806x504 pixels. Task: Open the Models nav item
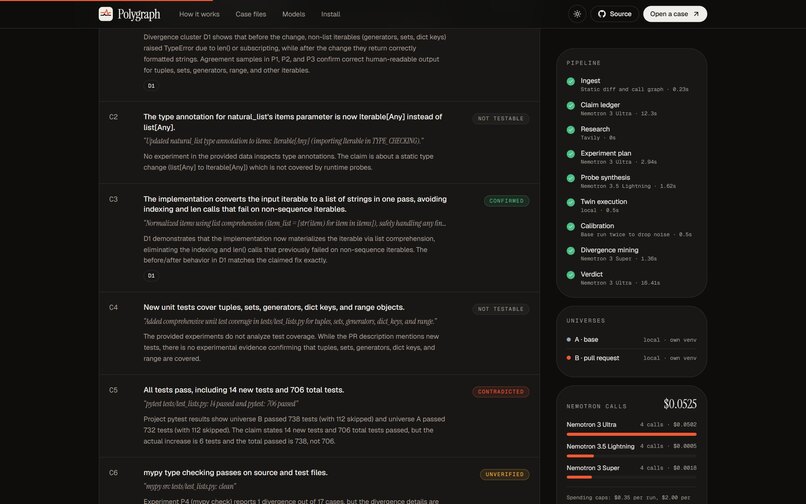click(x=294, y=14)
